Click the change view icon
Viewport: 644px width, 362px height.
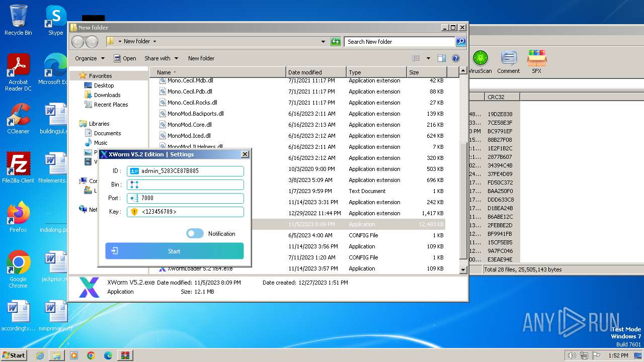click(416, 58)
